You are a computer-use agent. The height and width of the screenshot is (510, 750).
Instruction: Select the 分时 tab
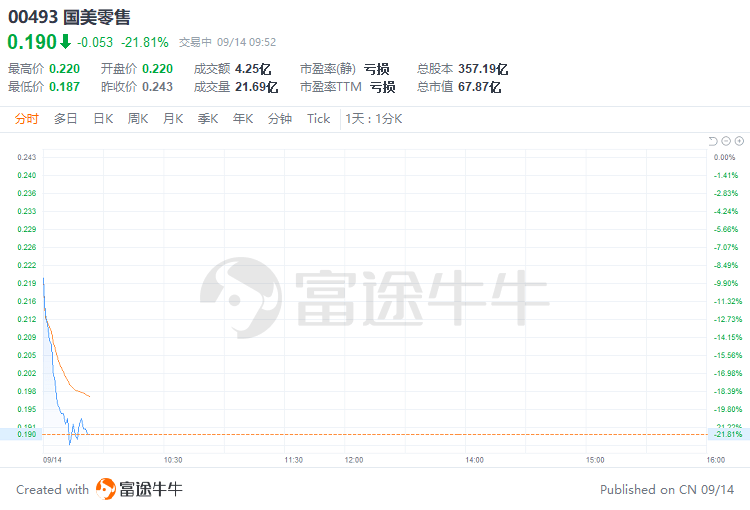tap(26, 119)
